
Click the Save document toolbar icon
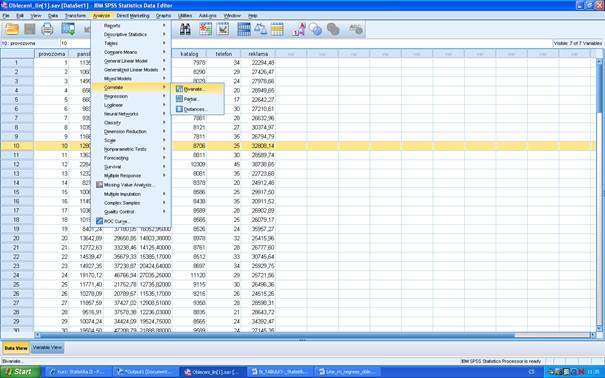coord(30,29)
